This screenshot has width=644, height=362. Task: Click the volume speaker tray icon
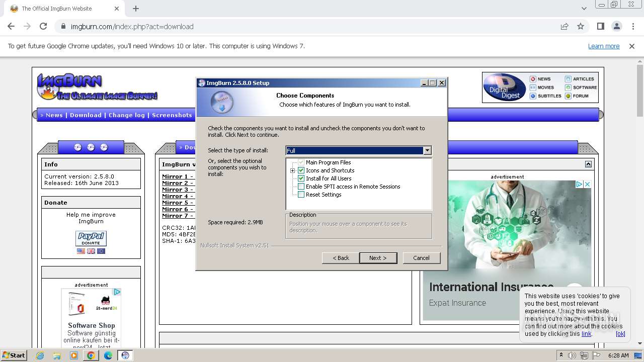[573, 355]
